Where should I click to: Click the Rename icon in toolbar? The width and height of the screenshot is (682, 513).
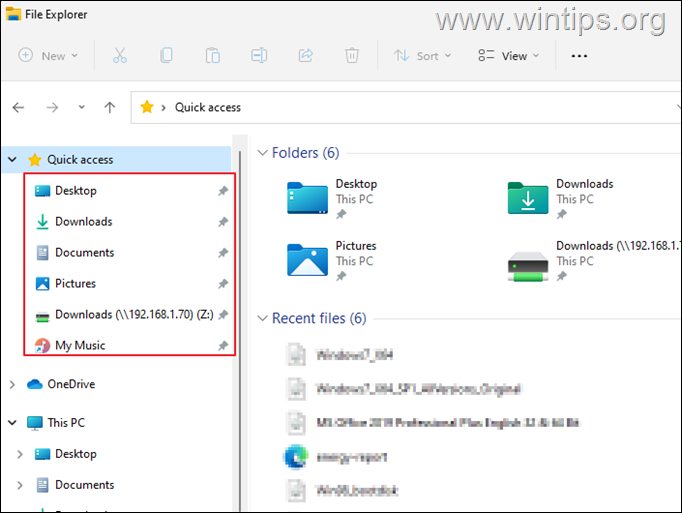[259, 56]
